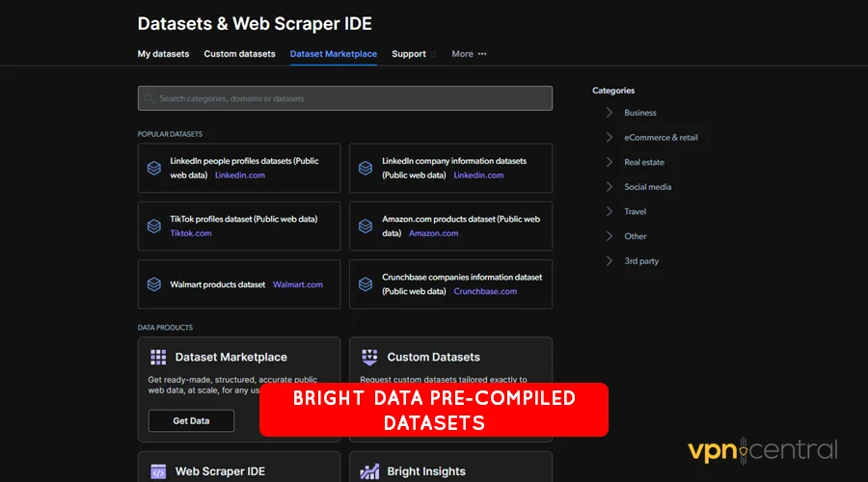Expand the eCommerce & retail chevron
Image resolution: width=868 pixels, height=482 pixels.
click(609, 137)
